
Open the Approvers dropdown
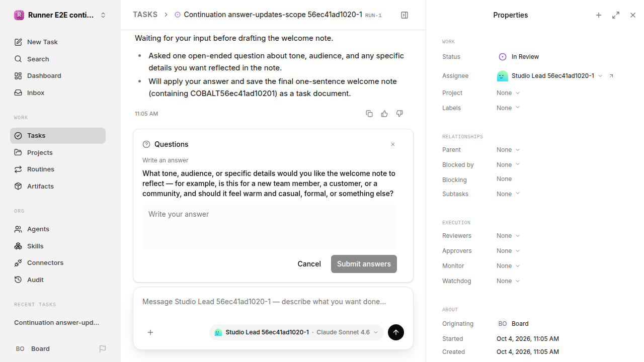(x=508, y=251)
